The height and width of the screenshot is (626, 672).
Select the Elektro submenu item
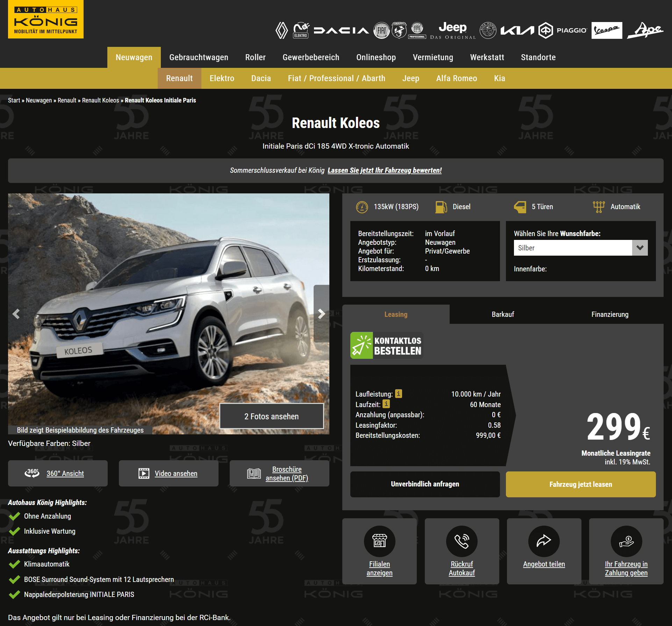coord(222,78)
